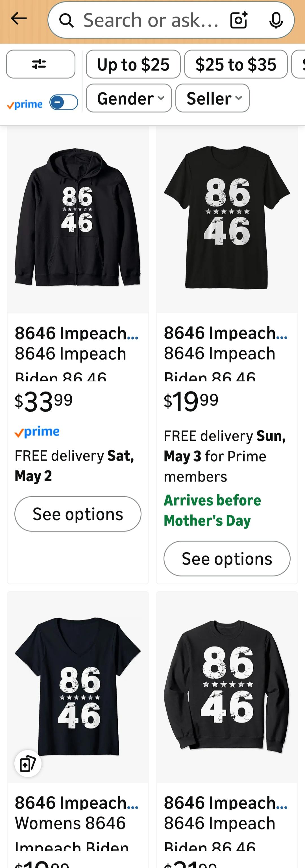The height and width of the screenshot is (868, 305).
Task: Expand the Gender dropdown
Action: pos(128,98)
